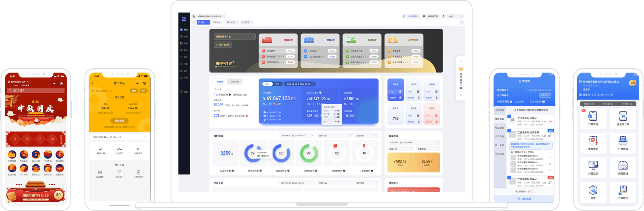Open the date range dropdown in blue card

click(300, 84)
